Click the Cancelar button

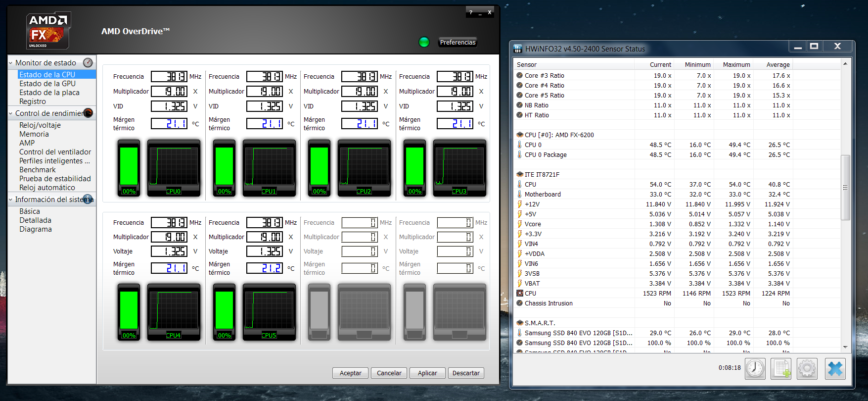click(389, 373)
